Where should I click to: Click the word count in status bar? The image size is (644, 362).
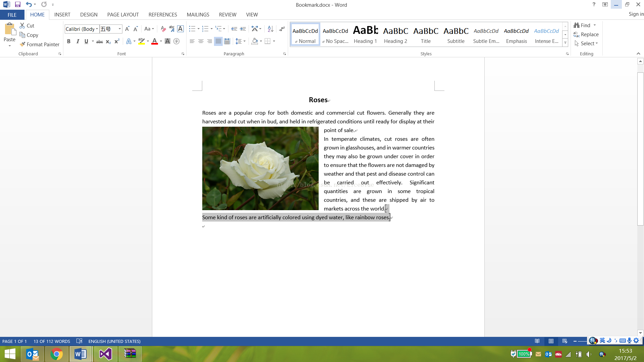[x=52, y=341]
